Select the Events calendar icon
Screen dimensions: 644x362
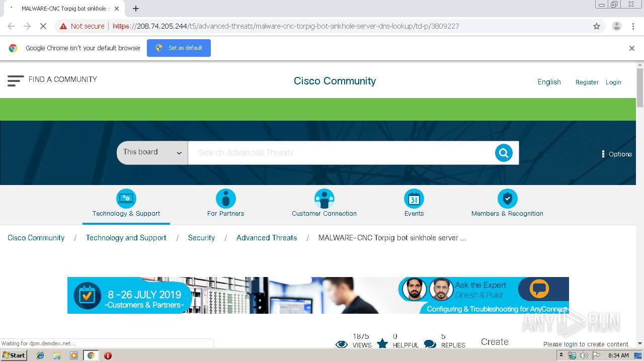click(x=414, y=199)
